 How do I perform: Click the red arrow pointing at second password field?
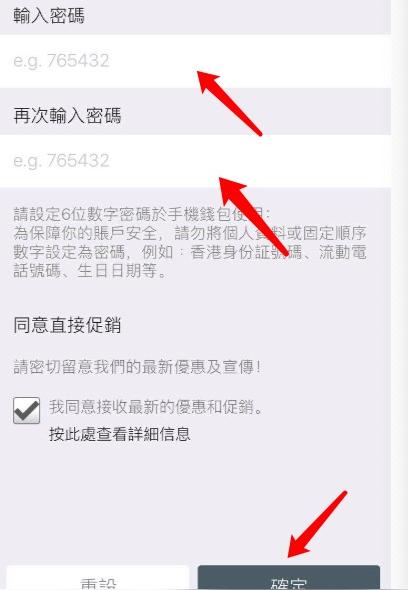254,217
